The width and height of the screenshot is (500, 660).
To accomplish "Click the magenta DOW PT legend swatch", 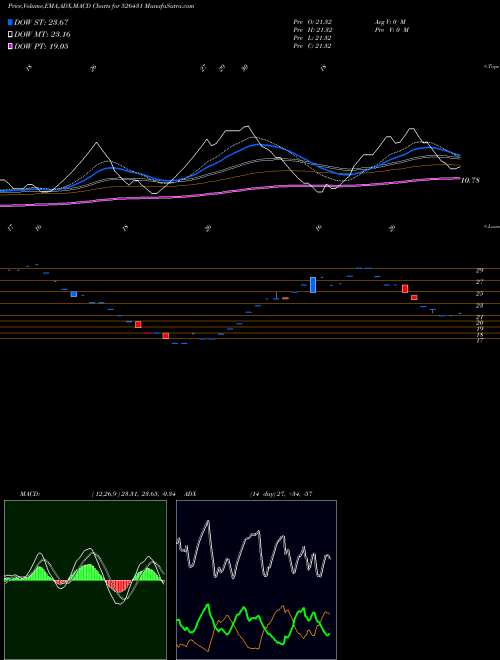I will (x=10, y=46).
